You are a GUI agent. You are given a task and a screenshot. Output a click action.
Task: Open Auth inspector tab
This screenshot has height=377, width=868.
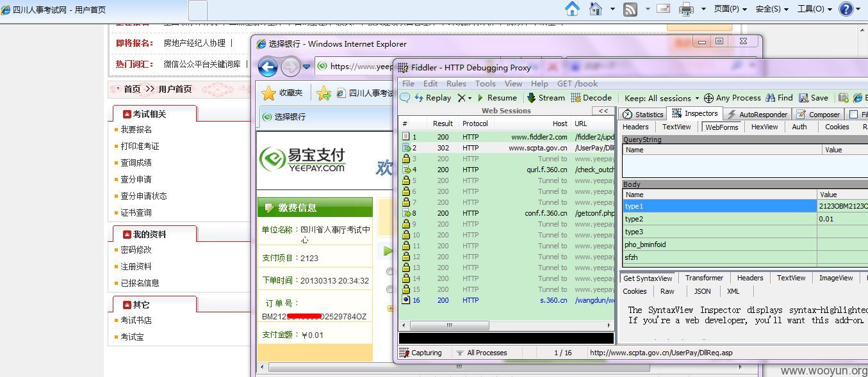click(x=799, y=127)
